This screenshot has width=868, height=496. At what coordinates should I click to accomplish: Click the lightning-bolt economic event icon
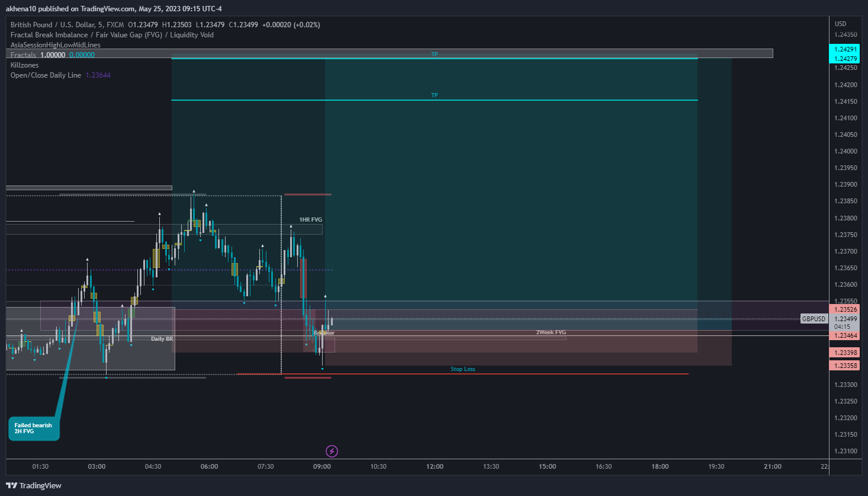332,452
